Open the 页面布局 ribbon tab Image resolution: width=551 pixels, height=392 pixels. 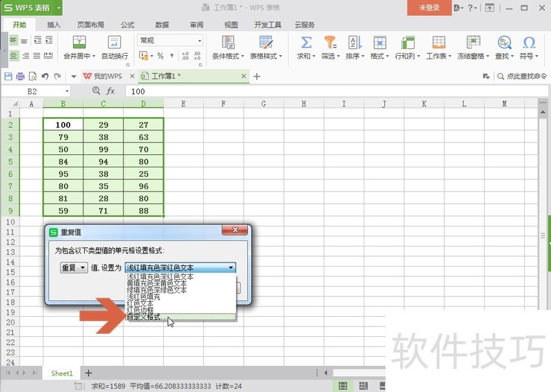pos(91,25)
